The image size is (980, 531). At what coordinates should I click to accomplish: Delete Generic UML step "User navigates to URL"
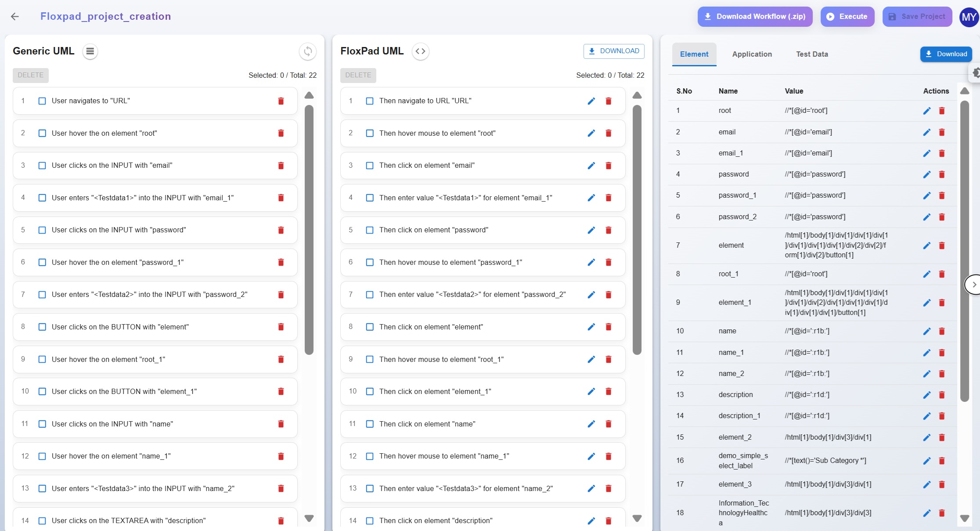click(x=281, y=101)
